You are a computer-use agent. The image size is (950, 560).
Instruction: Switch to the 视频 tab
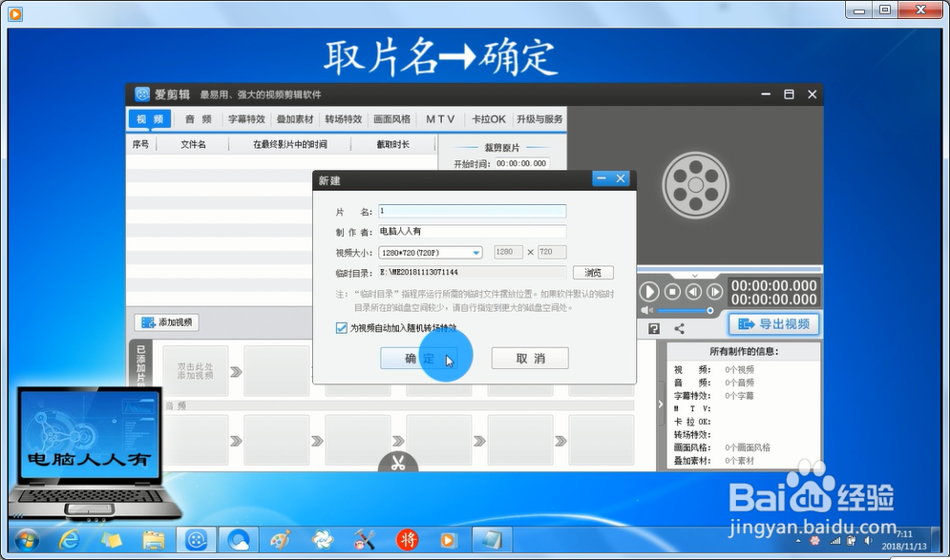click(150, 119)
